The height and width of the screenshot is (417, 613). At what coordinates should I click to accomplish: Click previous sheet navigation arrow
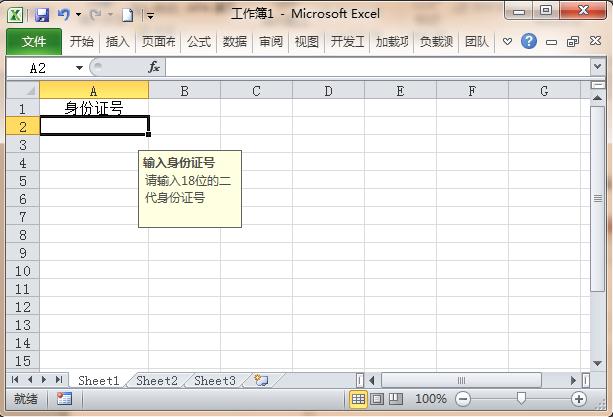pyautogui.click(x=30, y=379)
